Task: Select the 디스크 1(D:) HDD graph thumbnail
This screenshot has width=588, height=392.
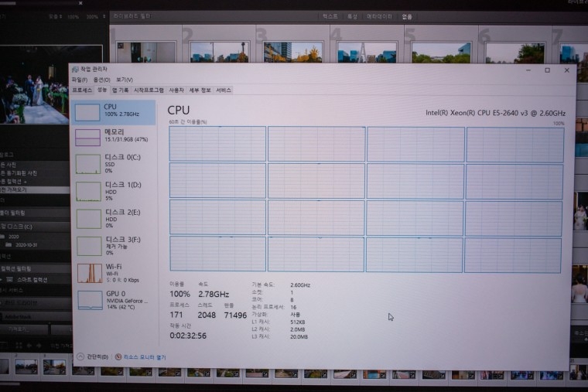Action: (x=88, y=192)
